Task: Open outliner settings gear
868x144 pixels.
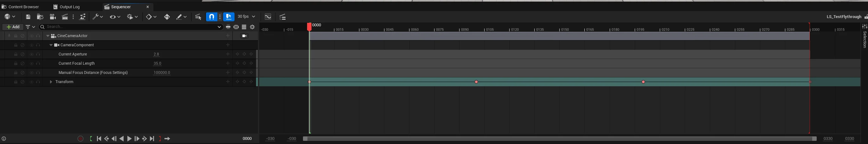Action: [252, 27]
